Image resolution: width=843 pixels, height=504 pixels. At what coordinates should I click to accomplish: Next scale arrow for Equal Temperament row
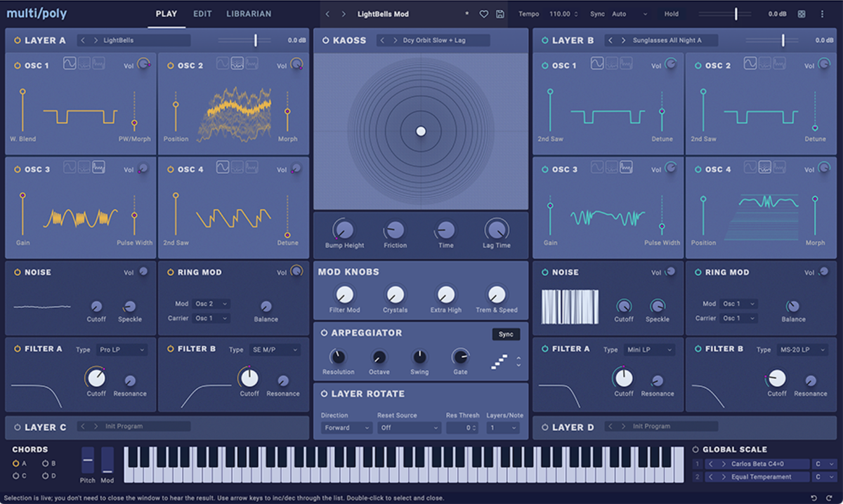(723, 477)
